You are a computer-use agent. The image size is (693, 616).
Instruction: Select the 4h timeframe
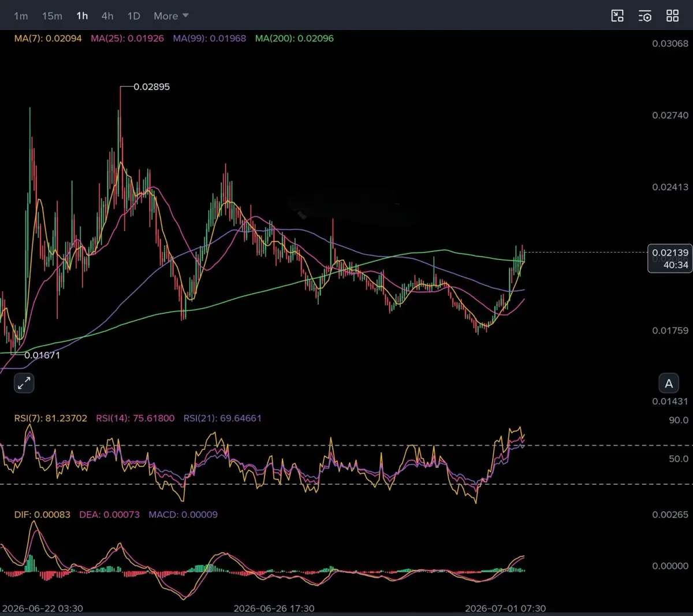107,16
